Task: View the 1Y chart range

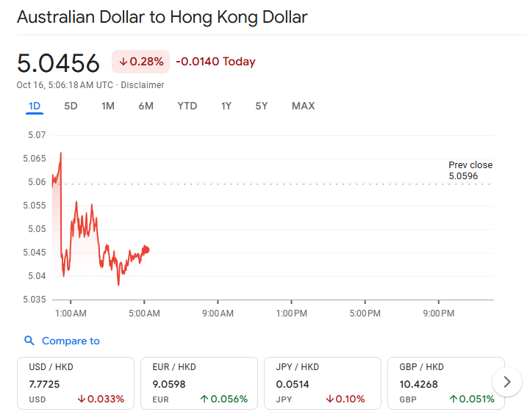Action: (226, 106)
